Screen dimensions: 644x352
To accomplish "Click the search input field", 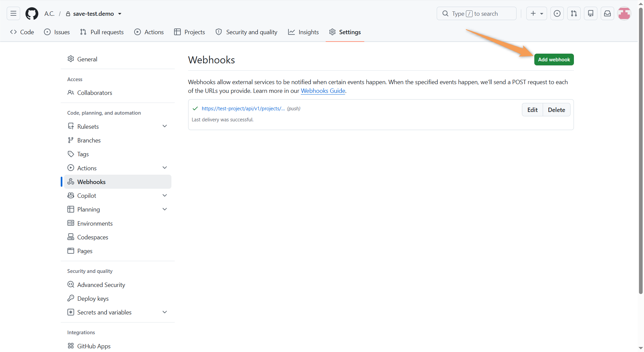I will (476, 13).
